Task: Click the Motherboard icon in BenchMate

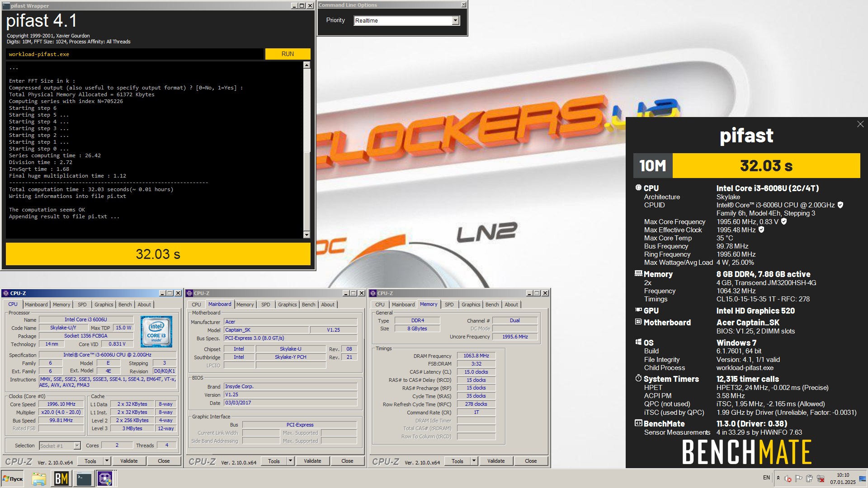Action: click(638, 322)
